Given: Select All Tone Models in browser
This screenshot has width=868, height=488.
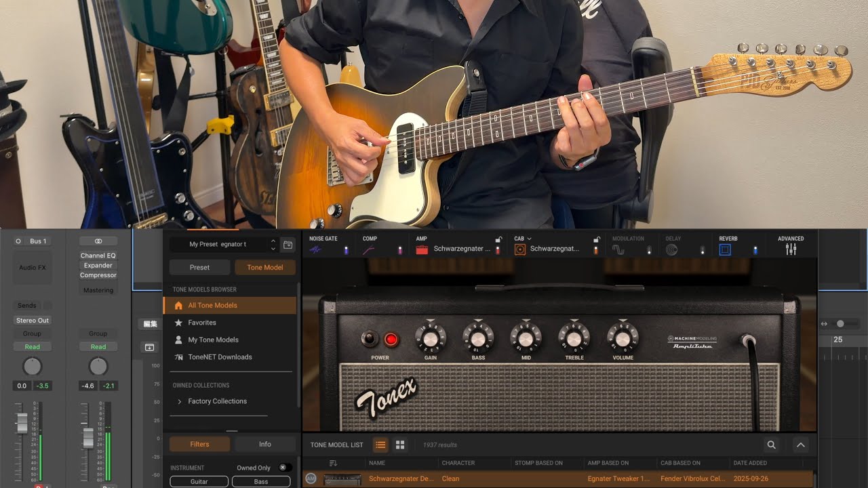Looking at the screenshot, I should (x=231, y=305).
